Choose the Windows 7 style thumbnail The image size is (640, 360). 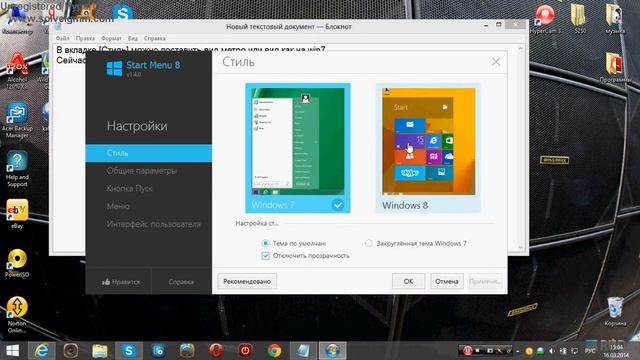[x=298, y=148]
